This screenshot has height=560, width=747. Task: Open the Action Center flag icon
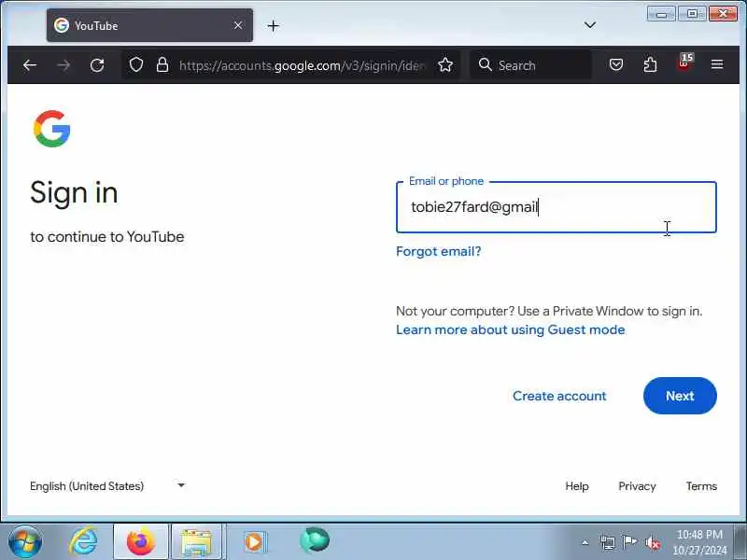629,542
